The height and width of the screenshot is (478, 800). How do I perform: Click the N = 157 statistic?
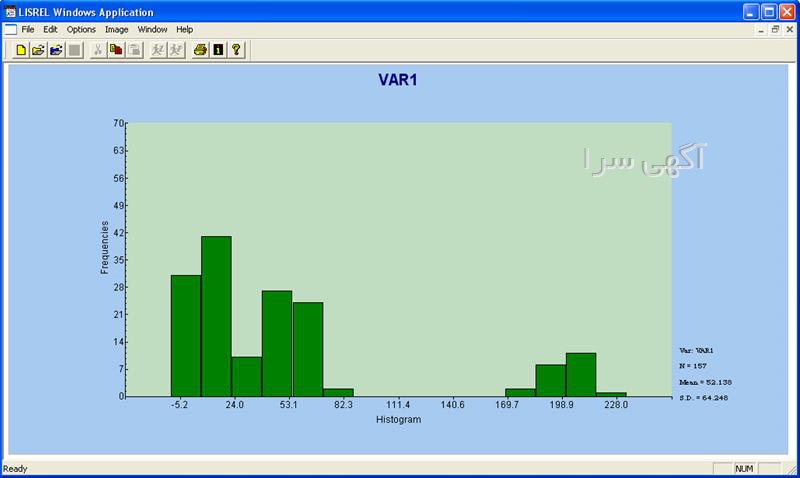tap(693, 366)
